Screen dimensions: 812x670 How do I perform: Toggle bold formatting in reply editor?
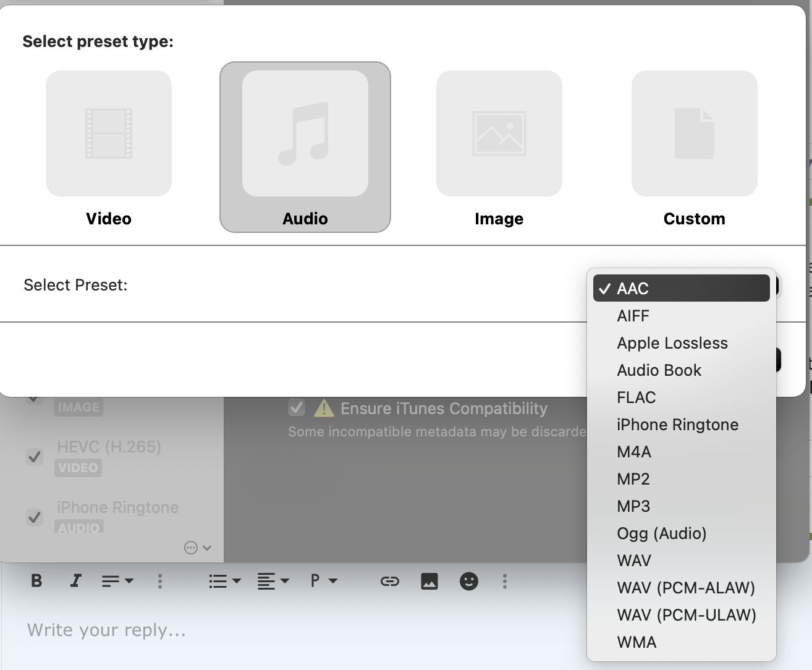36,581
